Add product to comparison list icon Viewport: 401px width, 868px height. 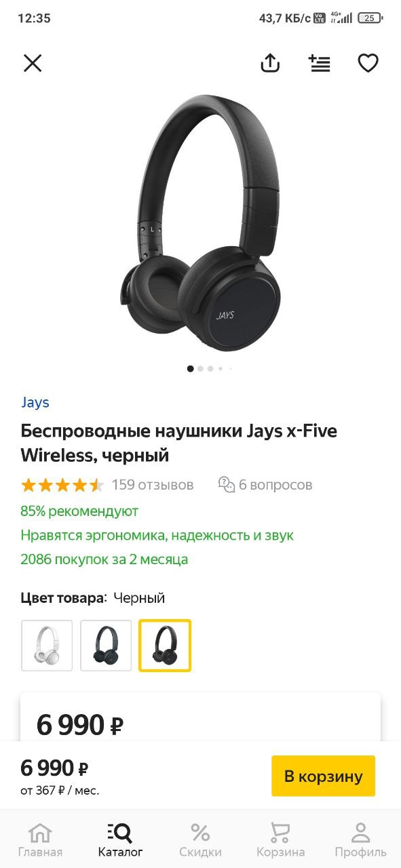tap(319, 63)
